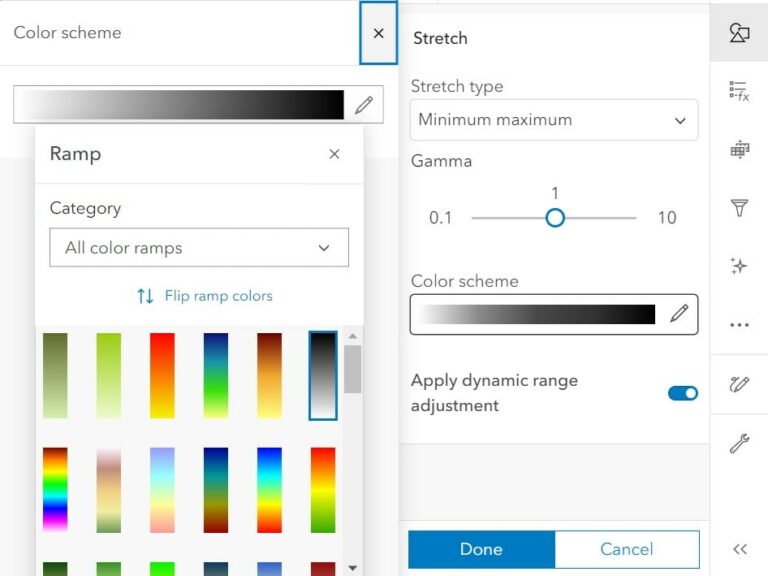Image resolution: width=768 pixels, height=576 pixels.
Task: Adjust the Gamma slider handle
Action: tap(555, 218)
